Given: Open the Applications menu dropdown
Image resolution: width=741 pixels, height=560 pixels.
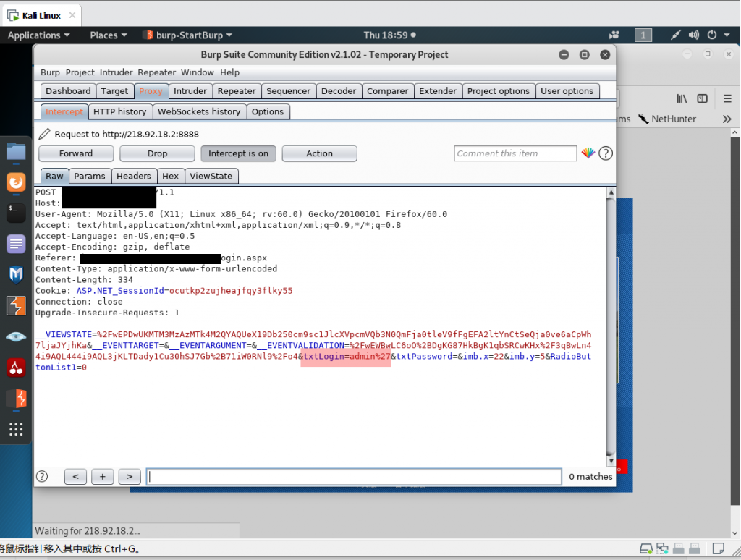Looking at the screenshot, I should (39, 35).
